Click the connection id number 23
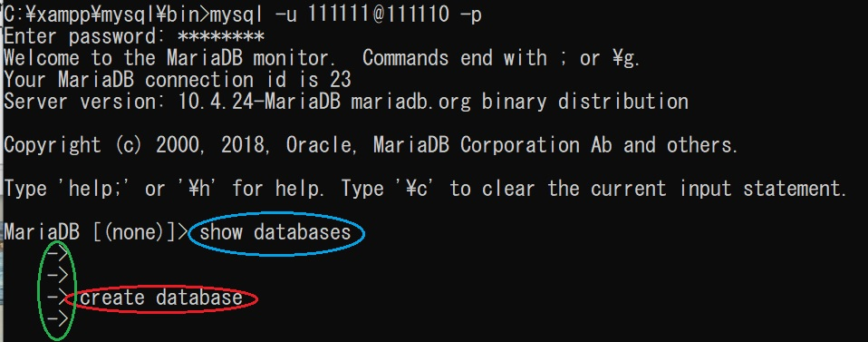The width and height of the screenshot is (868, 342). pyautogui.click(x=340, y=80)
